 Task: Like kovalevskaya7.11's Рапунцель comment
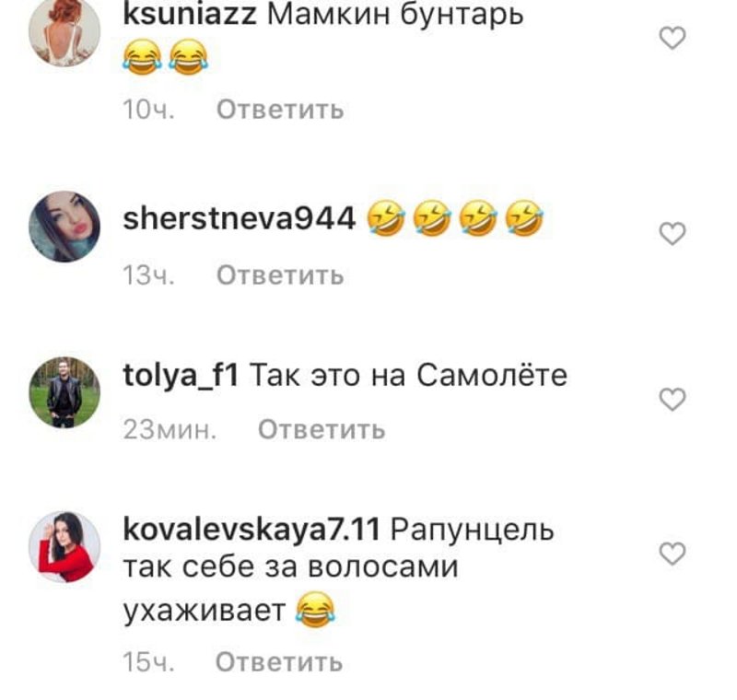point(673,554)
